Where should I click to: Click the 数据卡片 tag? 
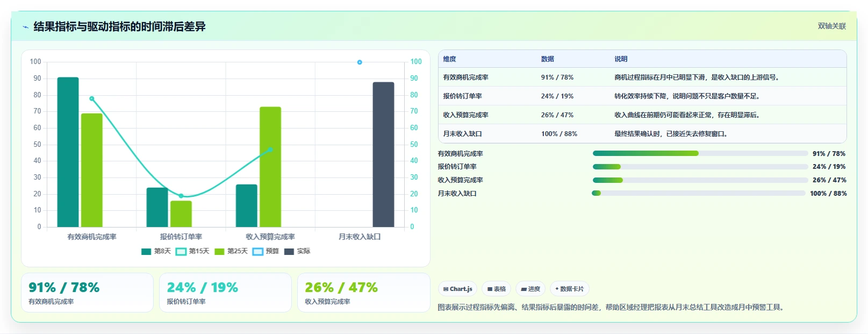click(x=570, y=289)
